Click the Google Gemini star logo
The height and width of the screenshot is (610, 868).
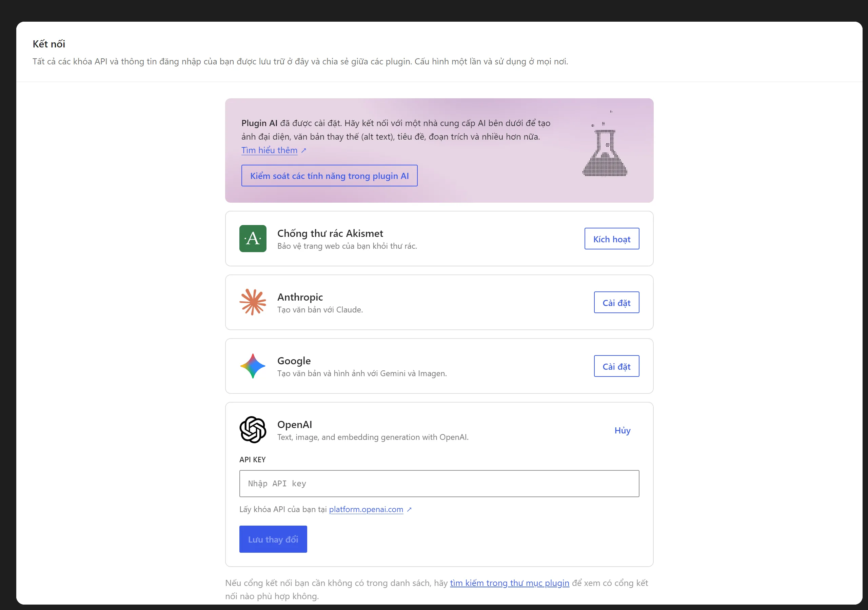coord(253,366)
